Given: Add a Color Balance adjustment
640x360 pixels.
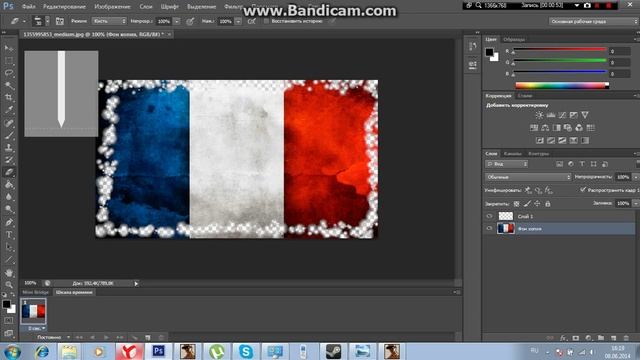Looking at the screenshot, I should click(x=545, y=128).
